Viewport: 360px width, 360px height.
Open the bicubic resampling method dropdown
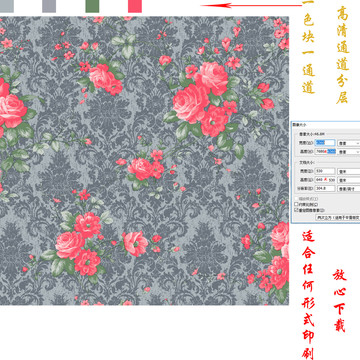tap(338, 217)
